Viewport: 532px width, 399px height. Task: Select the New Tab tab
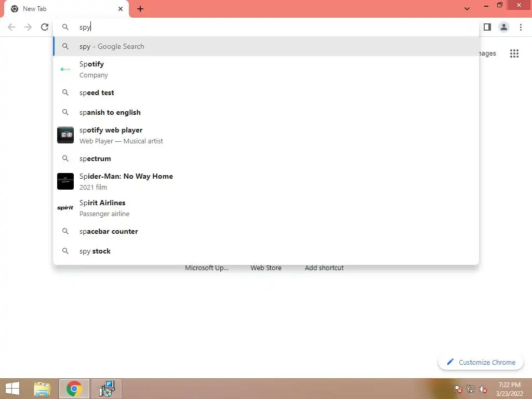tap(66, 9)
